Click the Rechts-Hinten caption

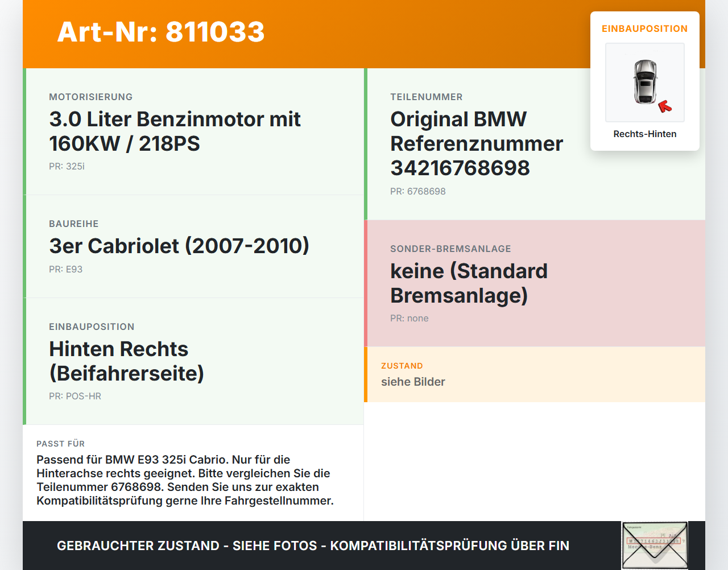(645, 134)
